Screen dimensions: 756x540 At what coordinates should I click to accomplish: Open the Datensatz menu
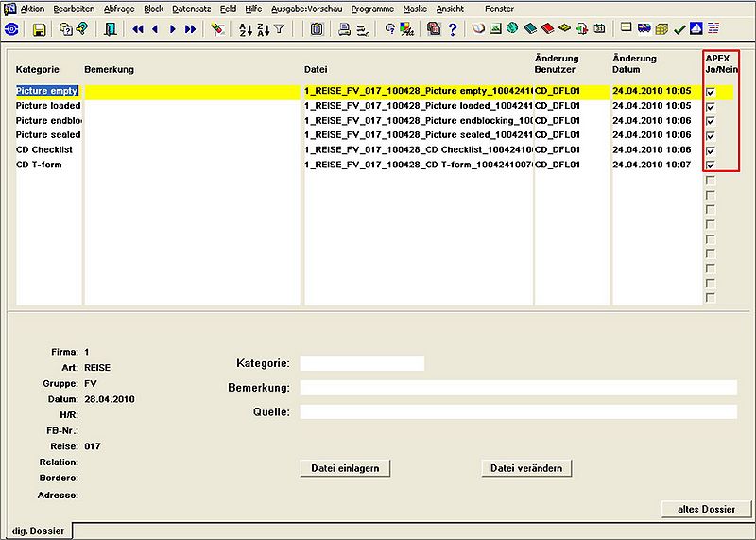click(x=192, y=9)
